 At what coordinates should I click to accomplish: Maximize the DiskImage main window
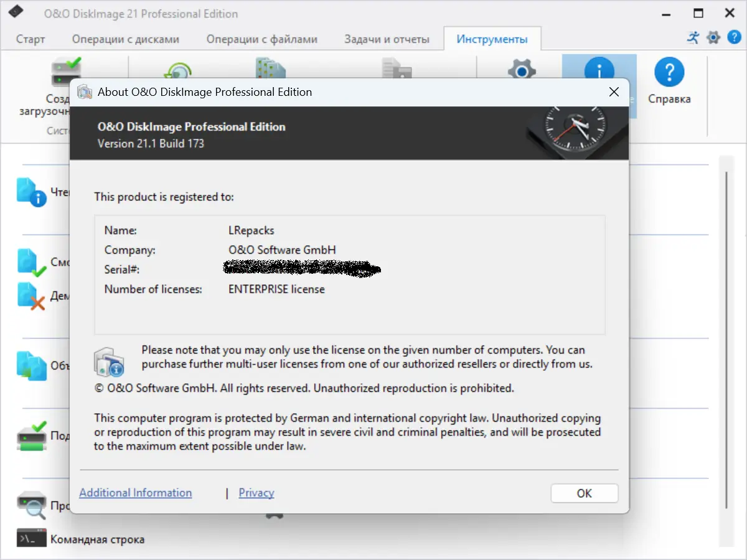[698, 12]
